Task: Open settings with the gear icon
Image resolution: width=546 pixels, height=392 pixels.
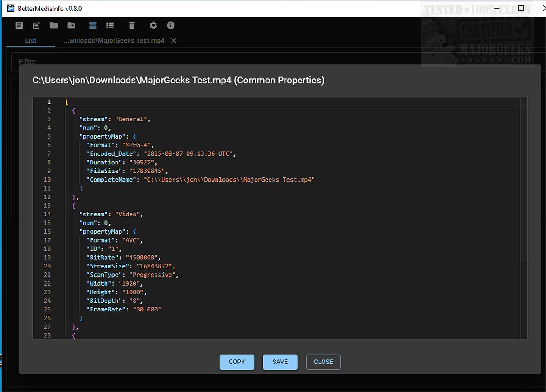Action: pos(153,25)
